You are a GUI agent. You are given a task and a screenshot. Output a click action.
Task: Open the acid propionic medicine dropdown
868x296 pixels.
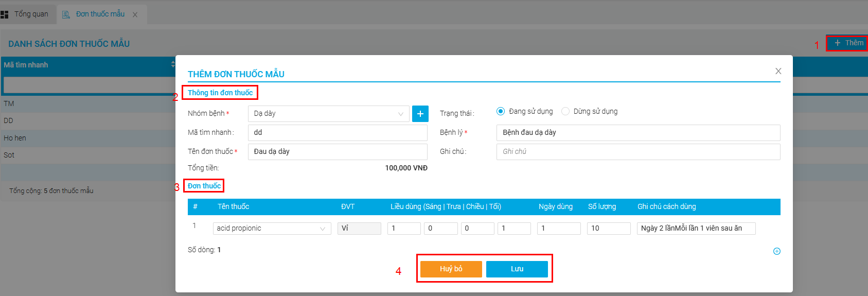(272, 229)
